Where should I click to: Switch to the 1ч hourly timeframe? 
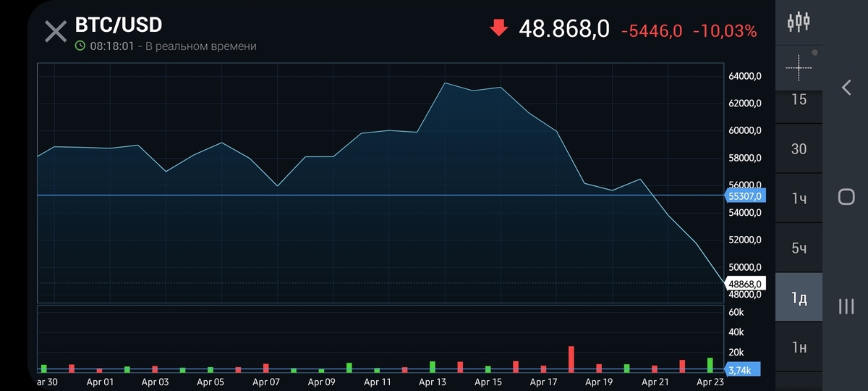click(x=799, y=198)
